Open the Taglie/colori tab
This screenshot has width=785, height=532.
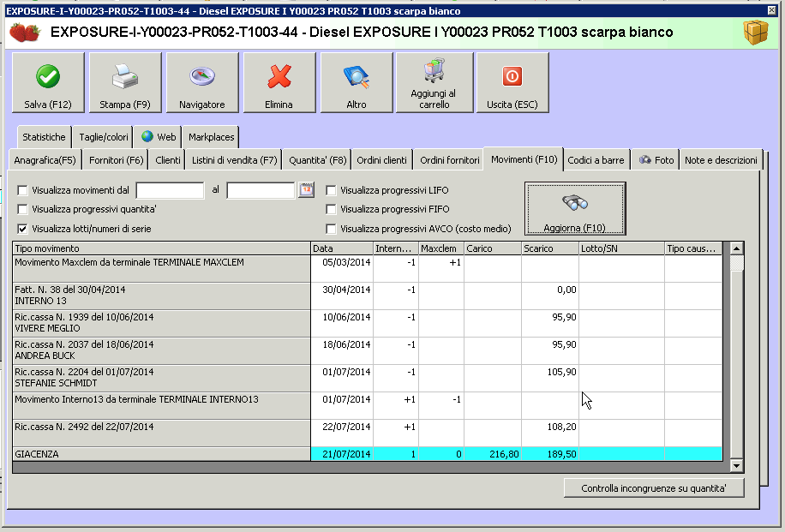coord(104,136)
